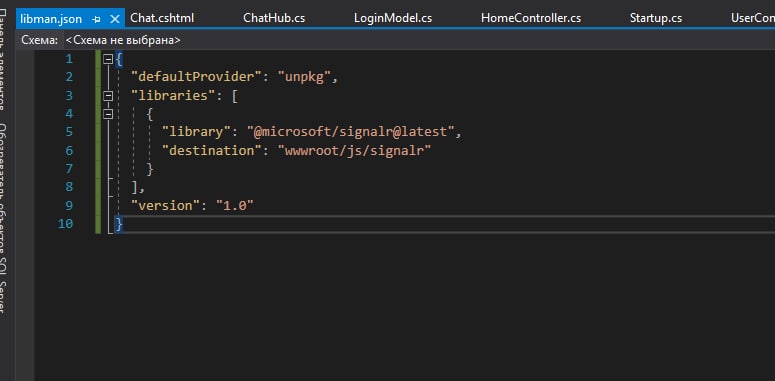Collapse the root JSON object on line 1
775x381 pixels.
(108, 59)
